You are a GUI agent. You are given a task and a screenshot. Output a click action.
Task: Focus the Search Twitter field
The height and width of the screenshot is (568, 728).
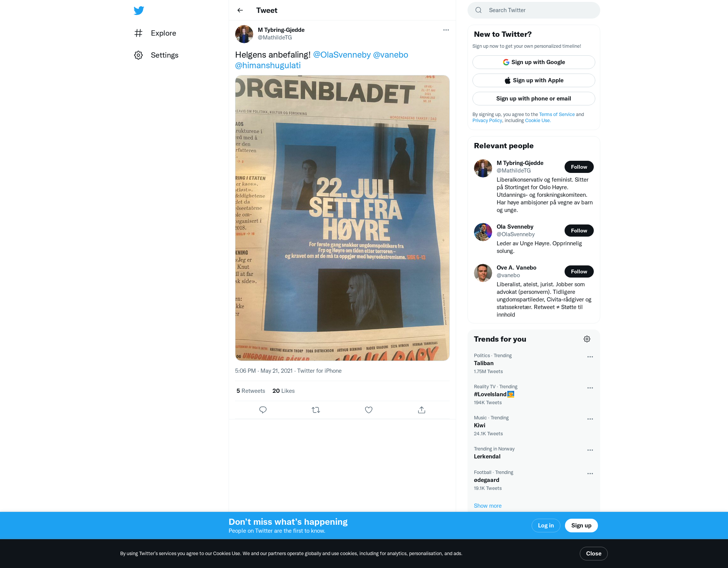[x=533, y=10]
